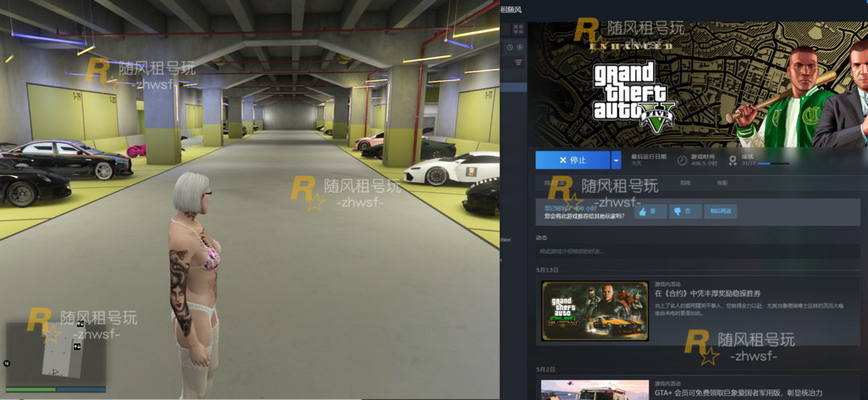Click the game time clock icon
The width and height of the screenshot is (868, 400).
coord(682,161)
